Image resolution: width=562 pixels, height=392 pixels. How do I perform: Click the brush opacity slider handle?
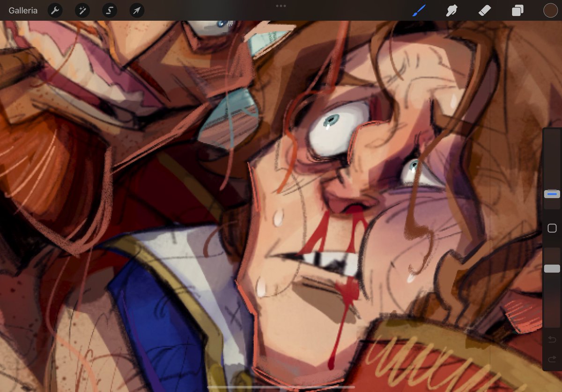[x=552, y=269]
